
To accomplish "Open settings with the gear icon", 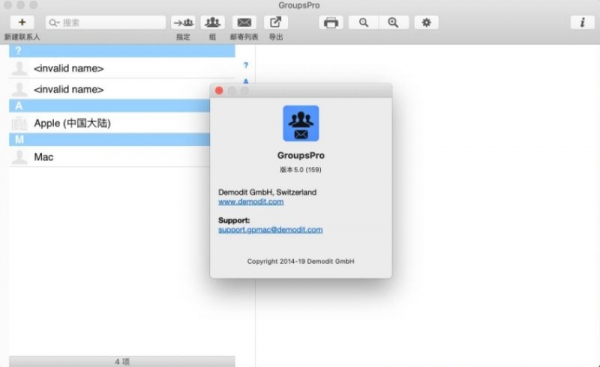I will pyautogui.click(x=426, y=23).
